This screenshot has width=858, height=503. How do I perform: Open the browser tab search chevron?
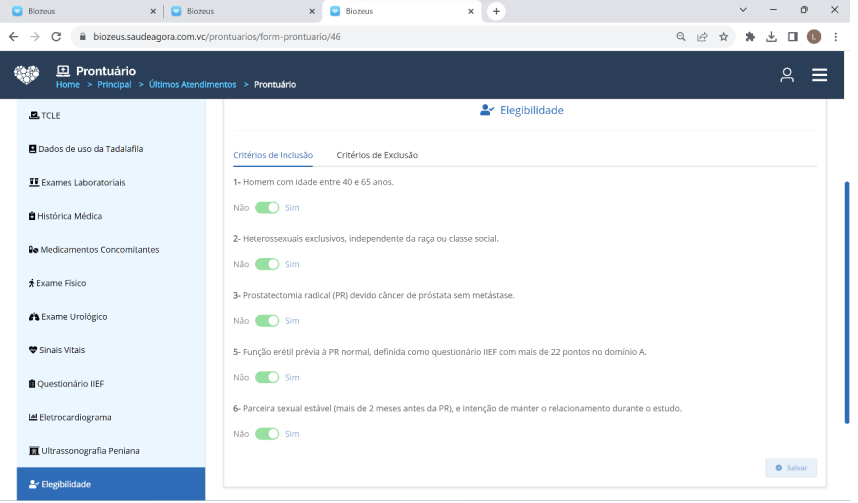743,10
